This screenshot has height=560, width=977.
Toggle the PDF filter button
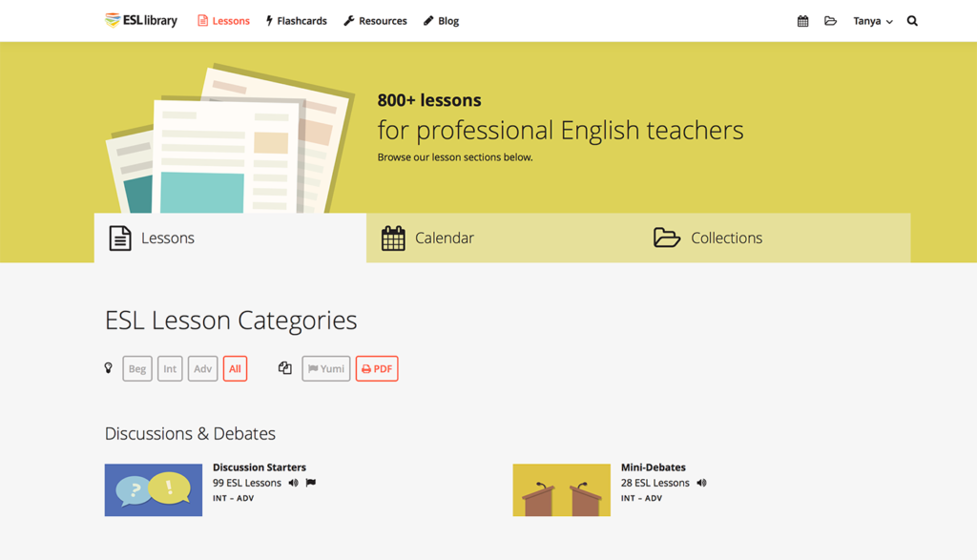377,369
